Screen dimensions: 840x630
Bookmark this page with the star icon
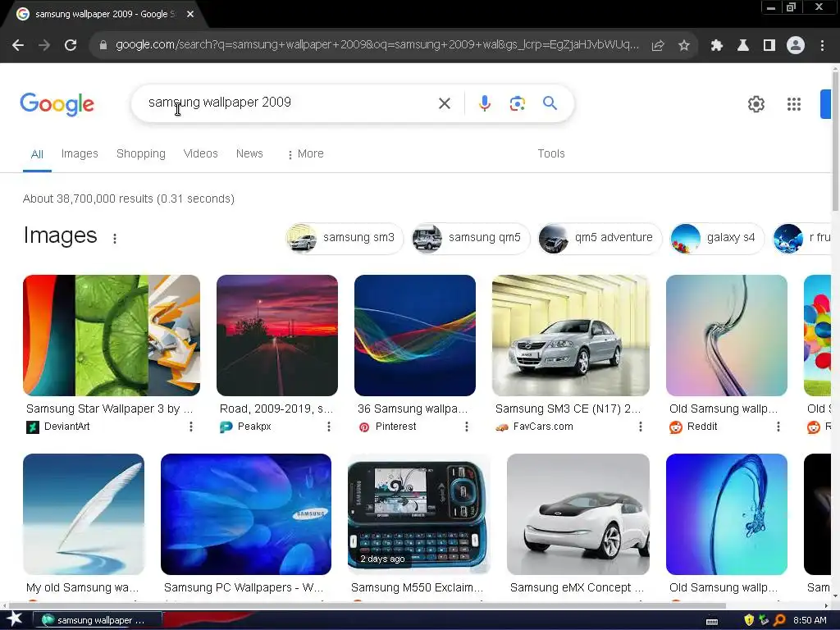[x=684, y=46]
